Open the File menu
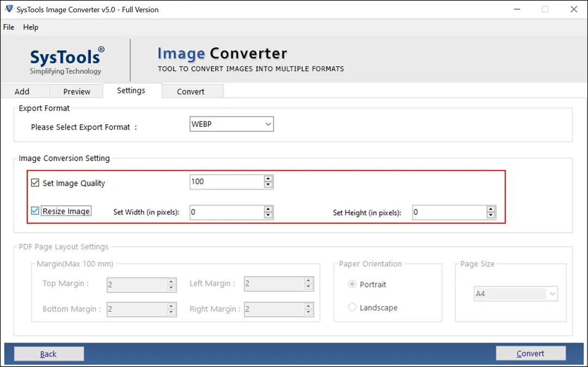The height and width of the screenshot is (367, 588). click(x=9, y=27)
